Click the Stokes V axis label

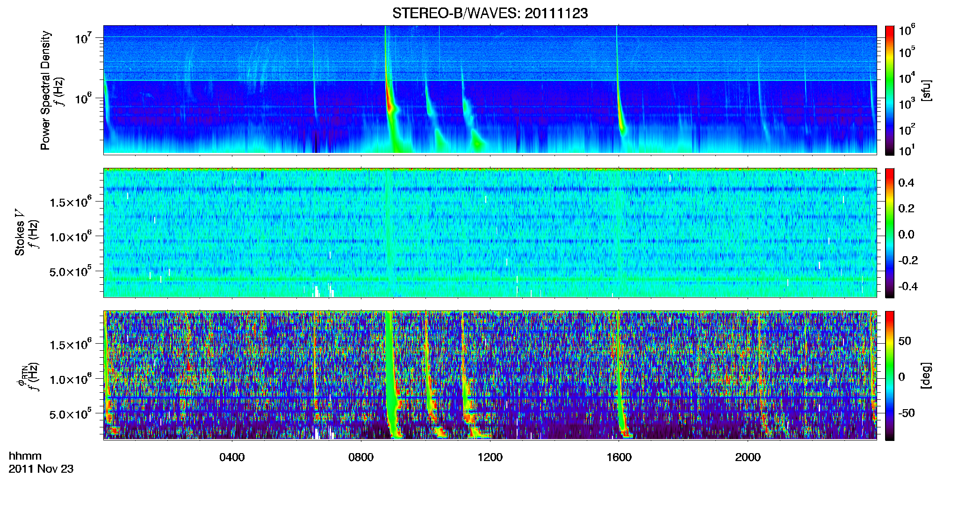tap(20, 232)
